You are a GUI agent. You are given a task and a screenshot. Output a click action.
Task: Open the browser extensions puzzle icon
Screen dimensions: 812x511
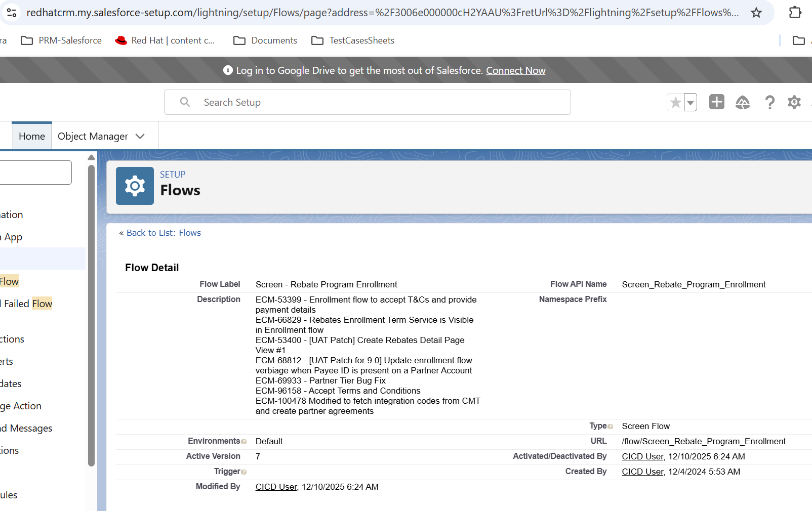[x=795, y=12]
